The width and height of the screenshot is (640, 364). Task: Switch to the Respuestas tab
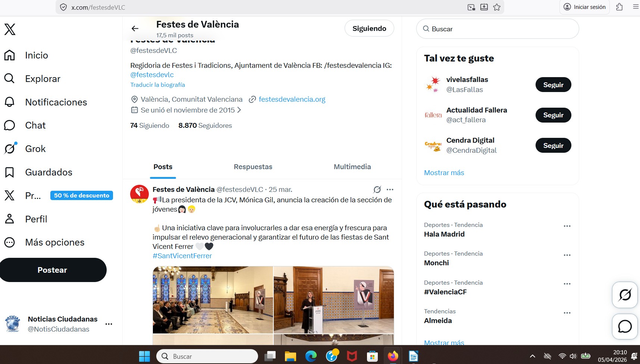click(253, 167)
